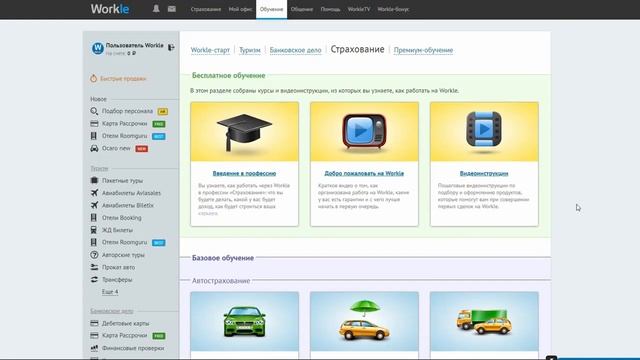Click the user avatar W icon
The height and width of the screenshot is (360, 640).
click(98, 48)
